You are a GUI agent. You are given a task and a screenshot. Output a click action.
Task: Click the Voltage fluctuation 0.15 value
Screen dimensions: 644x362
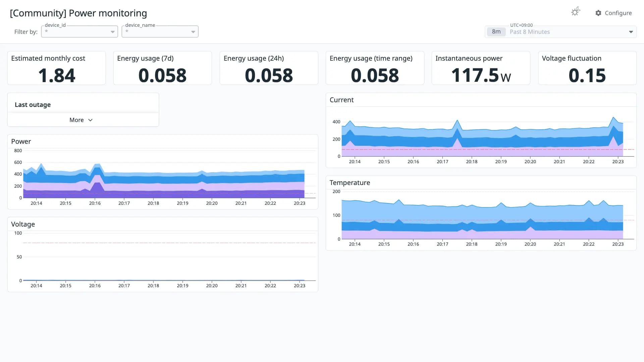[x=587, y=75]
